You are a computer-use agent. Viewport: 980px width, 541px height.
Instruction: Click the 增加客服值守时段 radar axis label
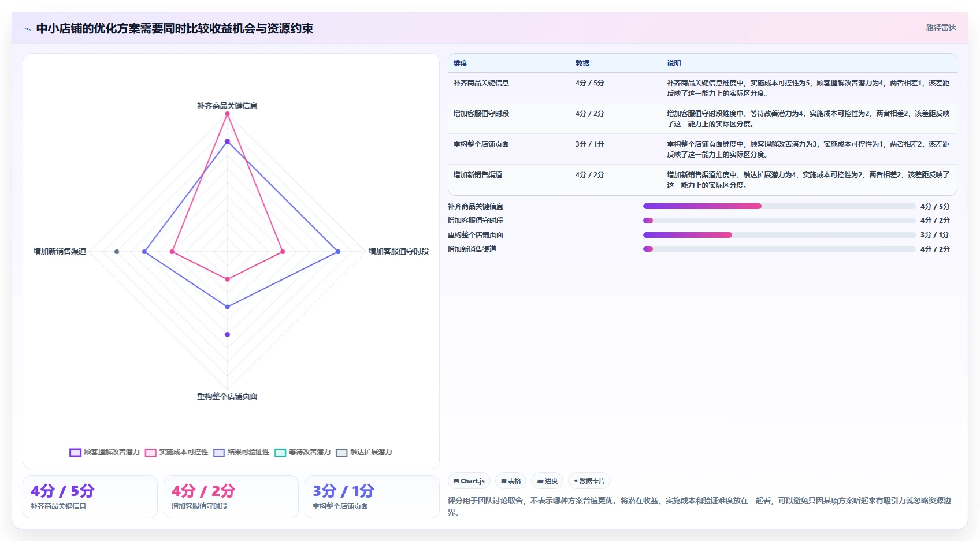point(399,251)
